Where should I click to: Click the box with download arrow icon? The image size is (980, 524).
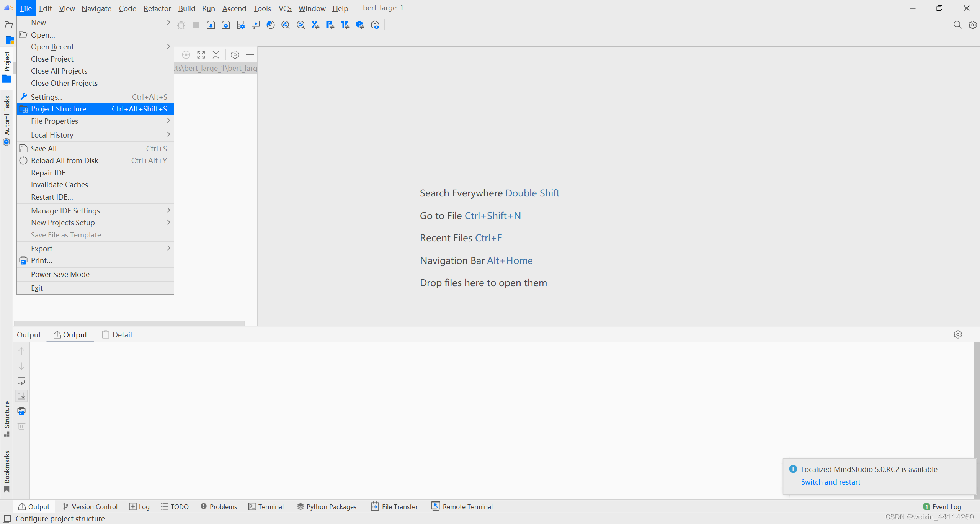point(211,25)
